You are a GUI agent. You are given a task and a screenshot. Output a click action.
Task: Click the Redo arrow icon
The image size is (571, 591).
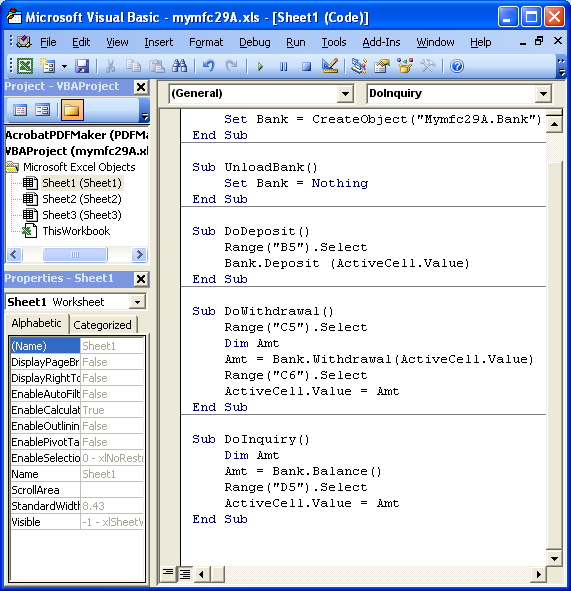231,66
